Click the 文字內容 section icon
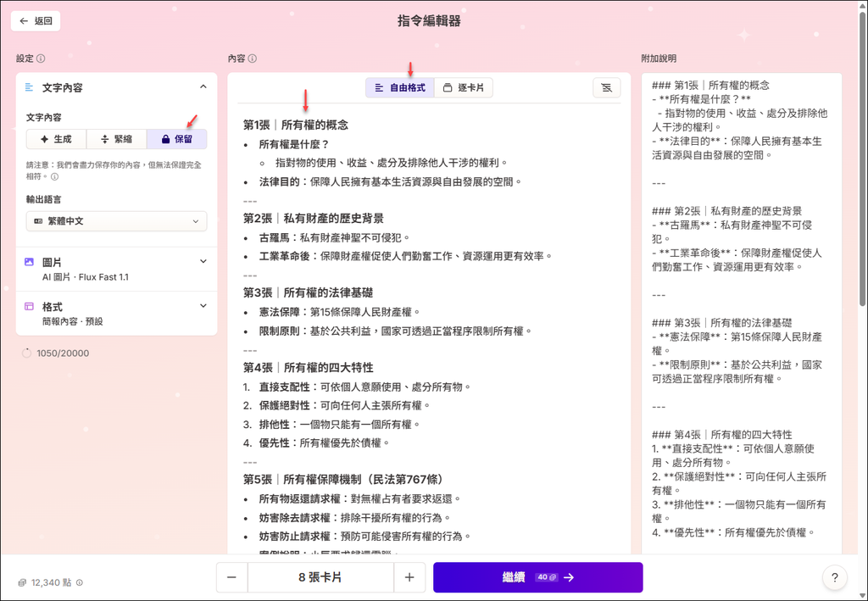Viewport: 868px width, 601px height. pos(30,87)
